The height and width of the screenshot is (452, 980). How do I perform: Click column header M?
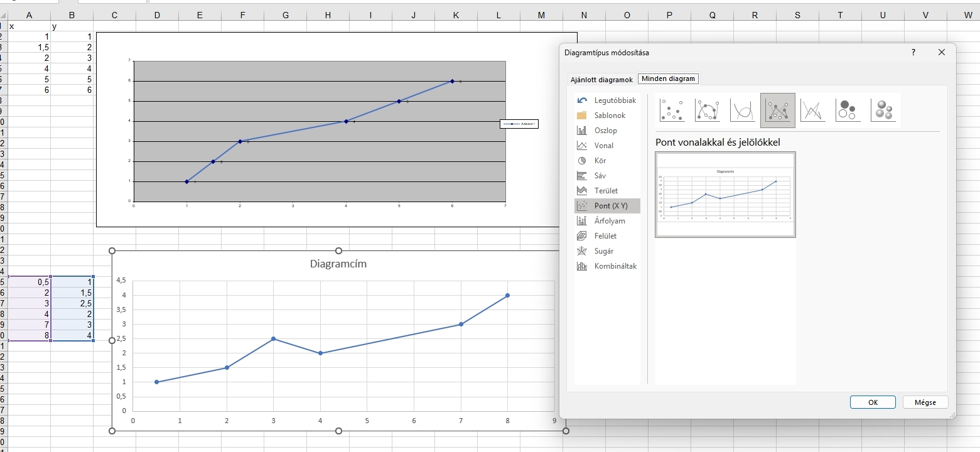(542, 16)
